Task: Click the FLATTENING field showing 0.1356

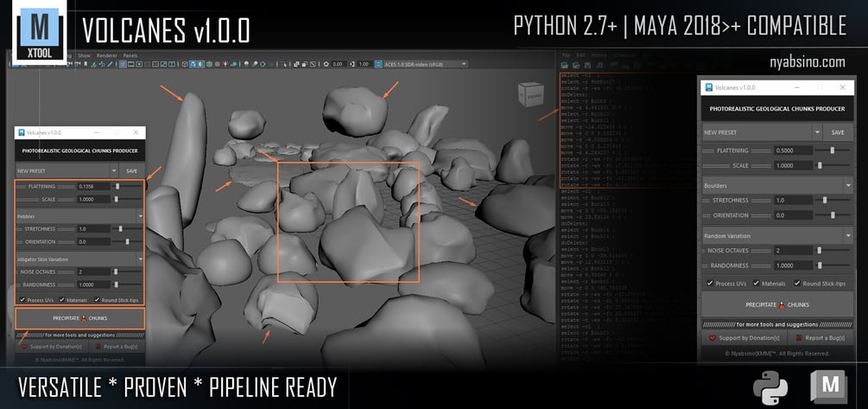Action: [94, 186]
